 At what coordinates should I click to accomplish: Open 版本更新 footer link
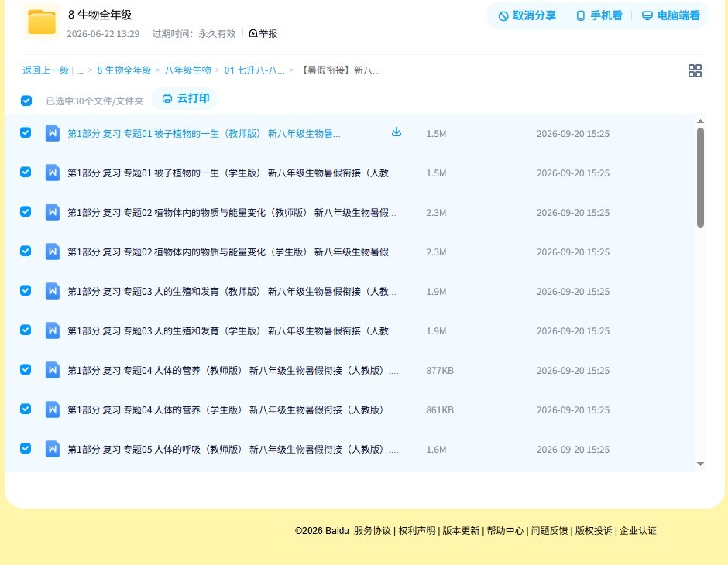[461, 531]
